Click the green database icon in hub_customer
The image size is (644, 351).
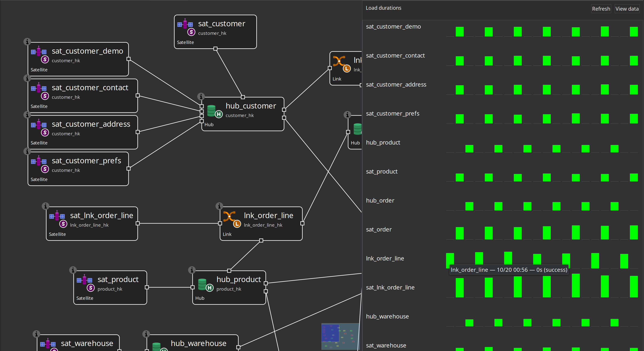click(x=211, y=111)
